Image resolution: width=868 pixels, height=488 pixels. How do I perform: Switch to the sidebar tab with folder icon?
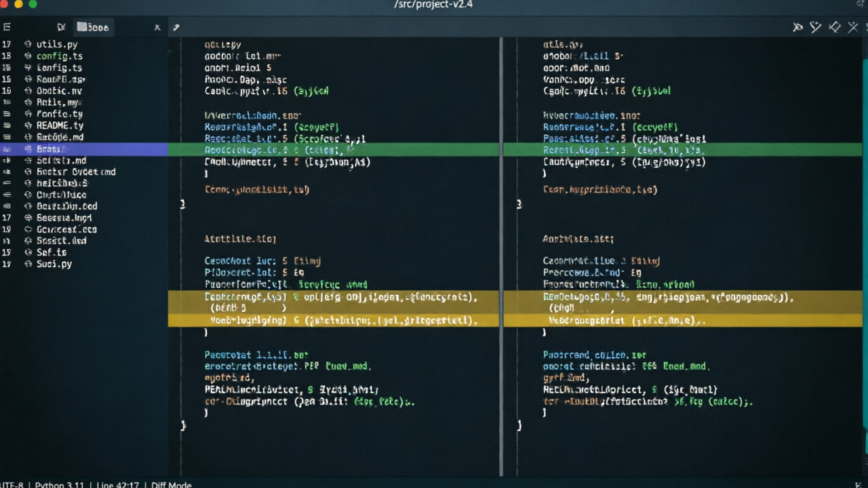point(93,27)
